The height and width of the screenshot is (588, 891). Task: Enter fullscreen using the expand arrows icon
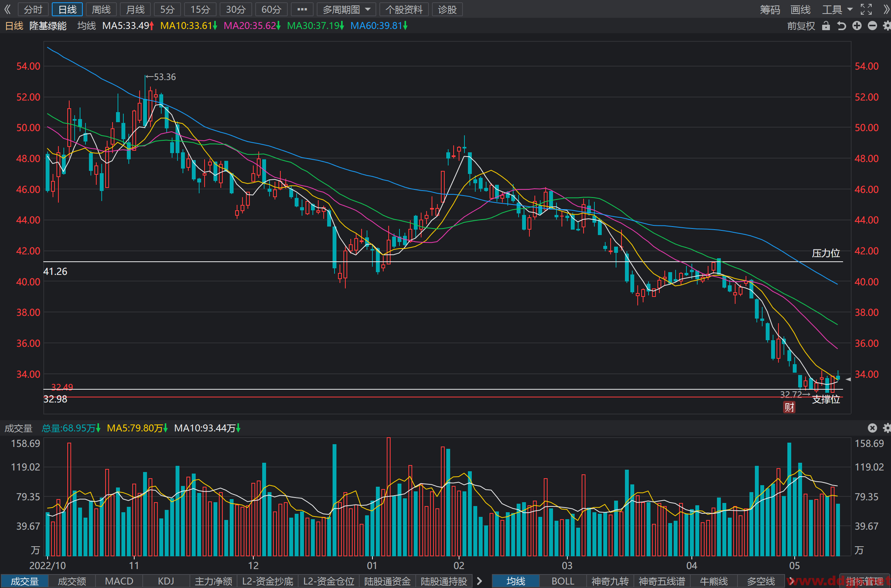click(x=866, y=9)
